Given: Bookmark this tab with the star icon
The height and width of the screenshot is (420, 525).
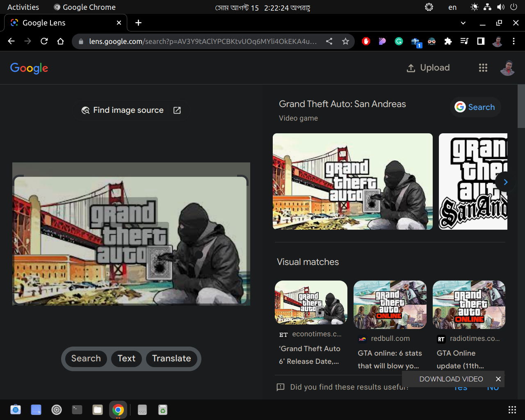Looking at the screenshot, I should (345, 41).
